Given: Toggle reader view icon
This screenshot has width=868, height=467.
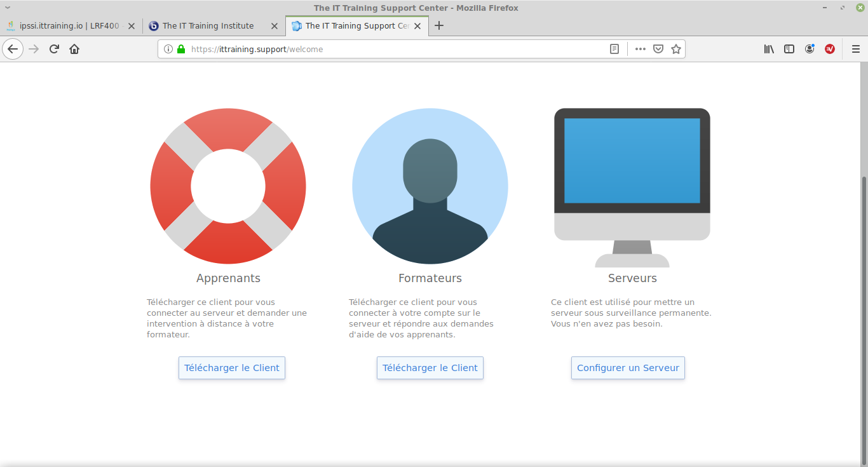Looking at the screenshot, I should pyautogui.click(x=614, y=49).
